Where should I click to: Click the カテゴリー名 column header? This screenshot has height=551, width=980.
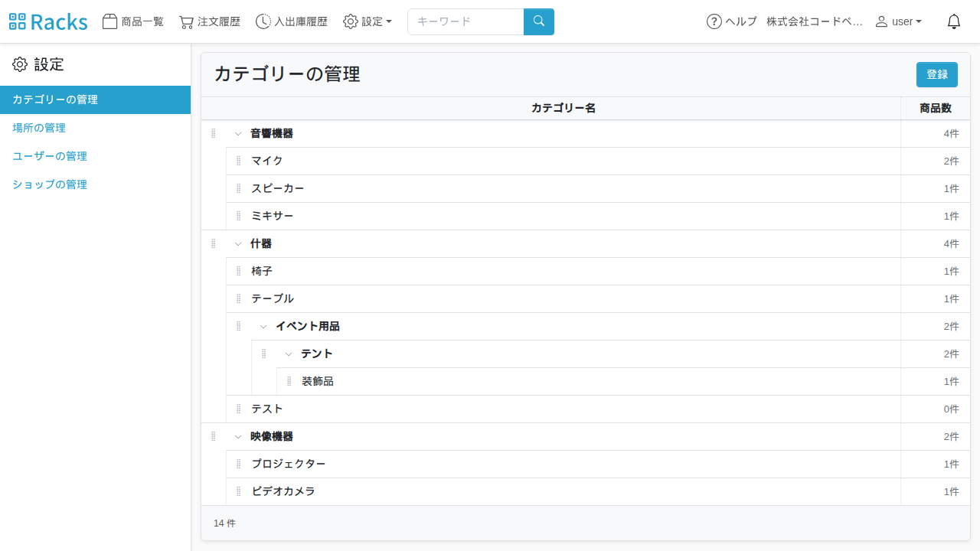pyautogui.click(x=563, y=109)
